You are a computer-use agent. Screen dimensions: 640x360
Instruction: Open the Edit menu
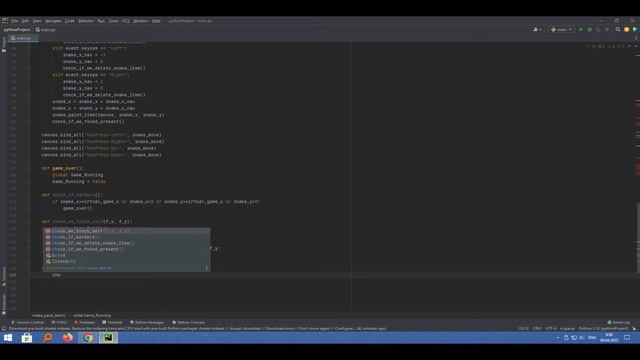25,21
